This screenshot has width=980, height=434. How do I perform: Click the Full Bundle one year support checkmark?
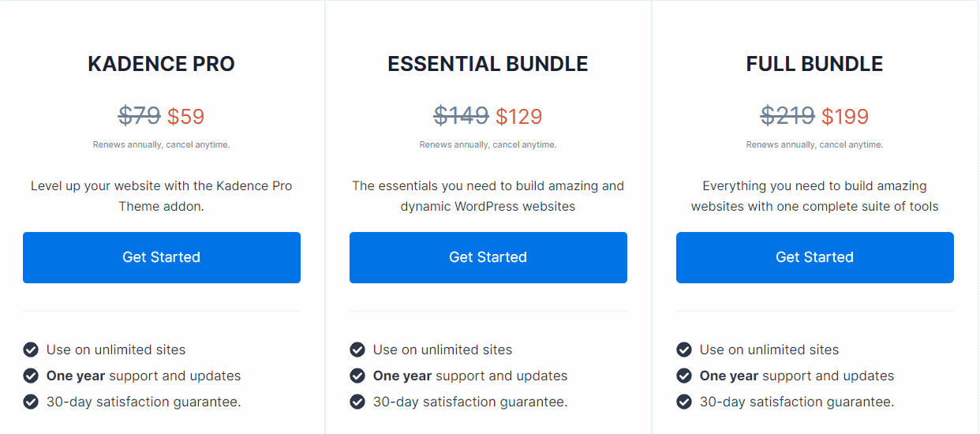(x=684, y=376)
